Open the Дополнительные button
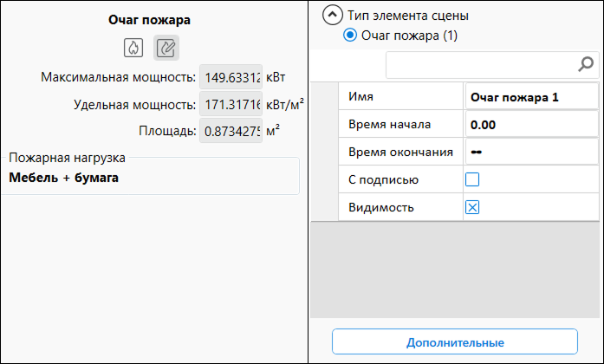 click(455, 341)
